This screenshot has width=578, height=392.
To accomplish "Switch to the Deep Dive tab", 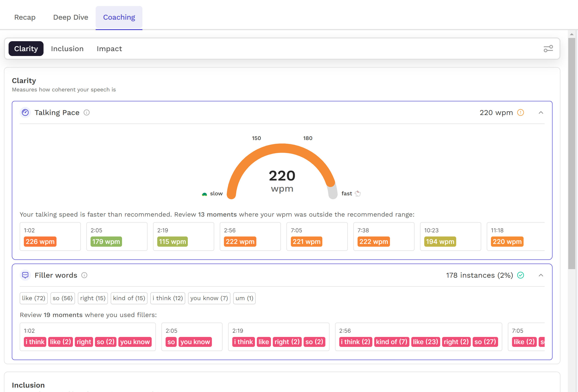I will pyautogui.click(x=71, y=17).
